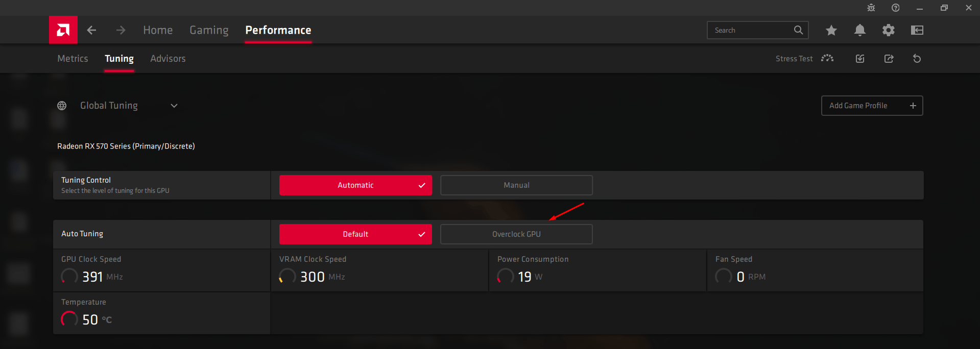Click the export profile icon
This screenshot has width=980, height=349.
(889, 59)
